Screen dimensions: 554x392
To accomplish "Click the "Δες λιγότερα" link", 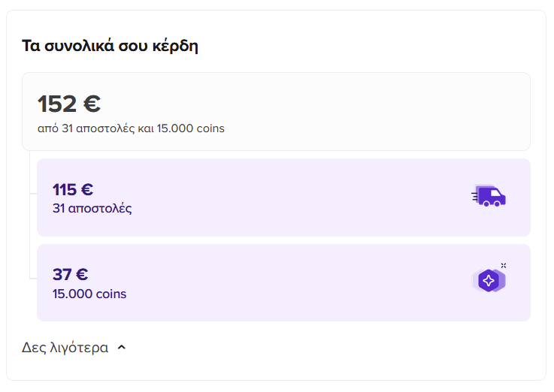I will [65, 348].
